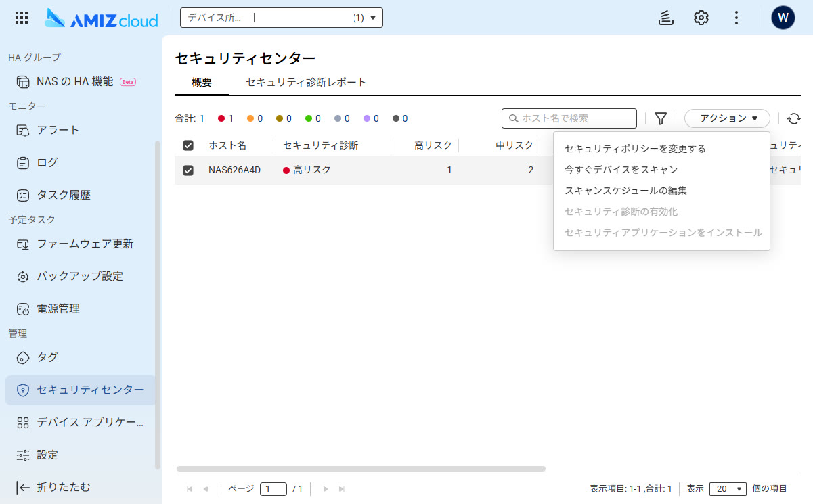This screenshot has width=813, height=504.
Task: Toggle the select-all header checkbox
Action: 188,145
